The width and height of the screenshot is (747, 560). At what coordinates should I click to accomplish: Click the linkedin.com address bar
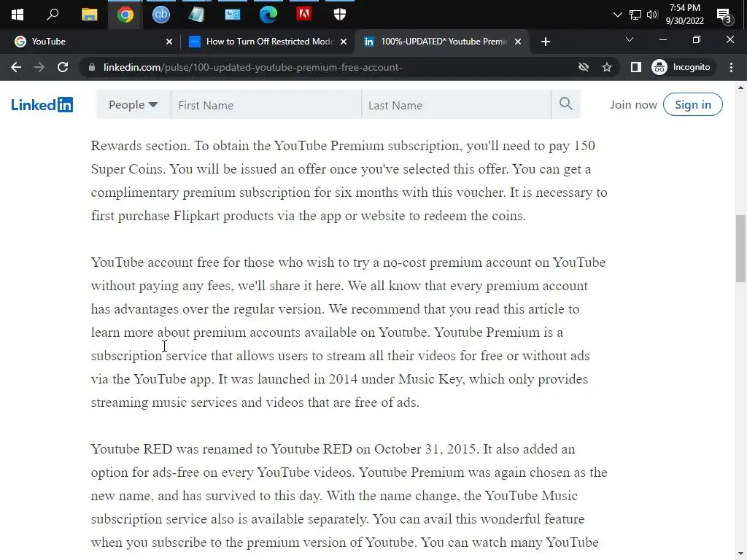(252, 67)
